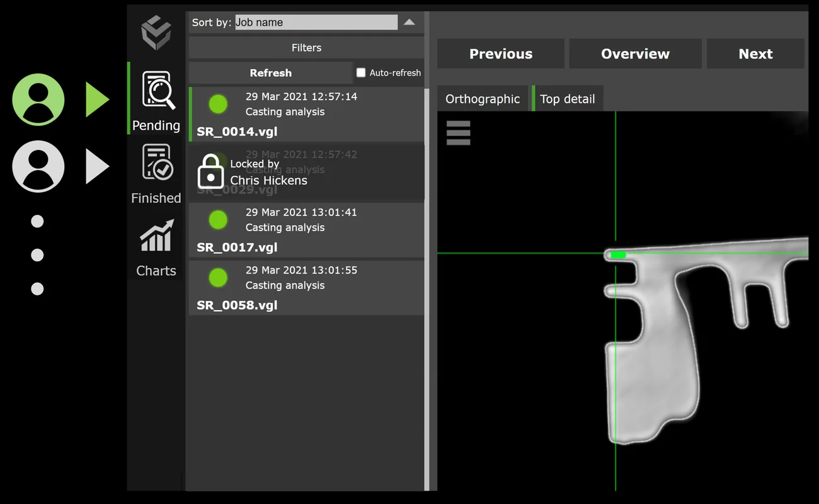Select job SR_0014.vgl
The height and width of the screenshot is (504, 819).
point(306,114)
